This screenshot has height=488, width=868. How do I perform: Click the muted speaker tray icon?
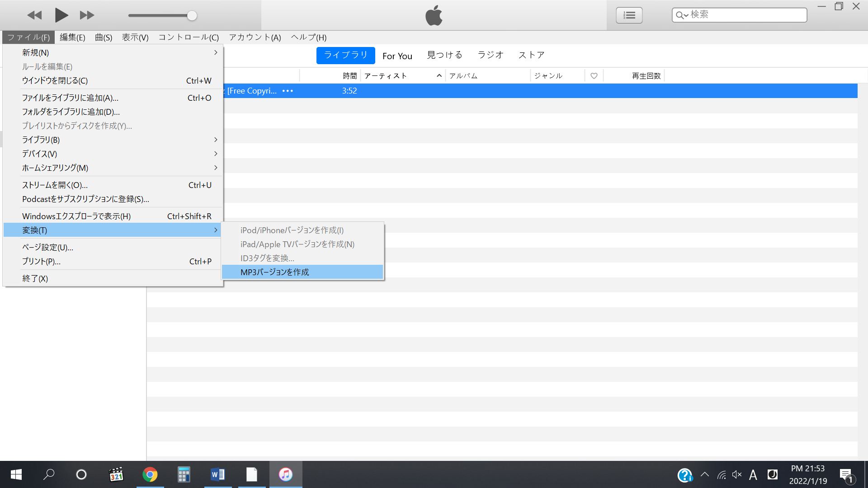click(737, 474)
